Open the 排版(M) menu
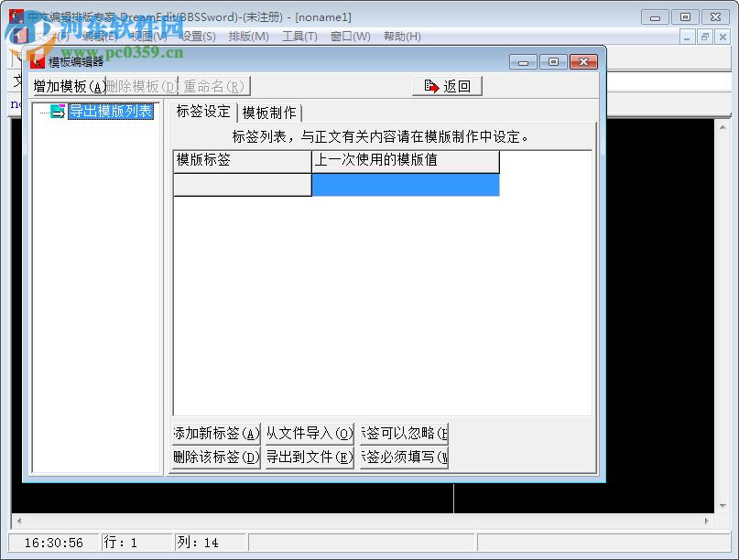 [x=245, y=37]
